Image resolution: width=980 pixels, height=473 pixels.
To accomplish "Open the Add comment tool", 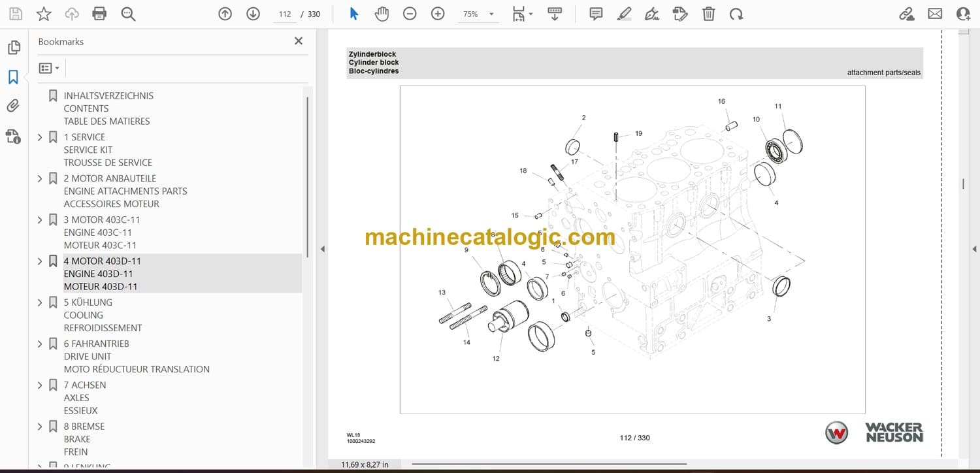I will click(596, 14).
